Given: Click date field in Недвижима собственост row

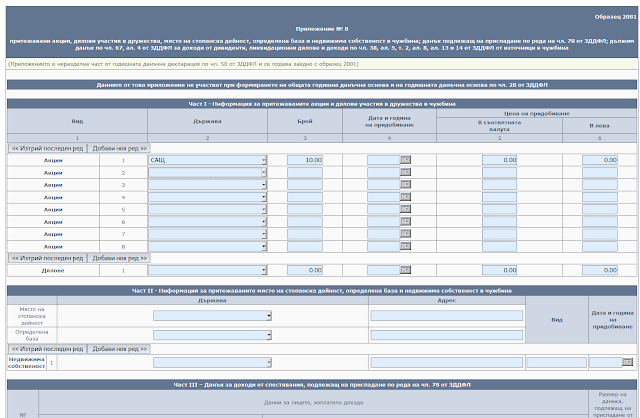Looking at the screenshot, I should 606,362.
